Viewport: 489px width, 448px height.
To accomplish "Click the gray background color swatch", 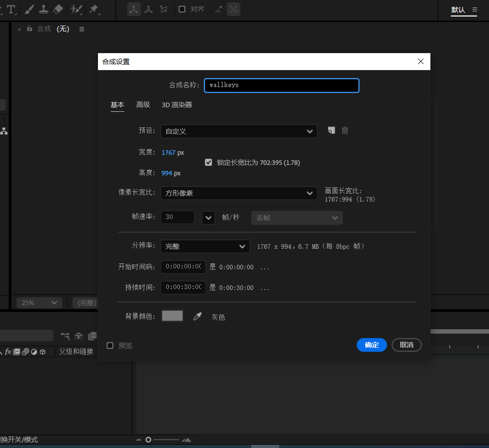I will (173, 316).
